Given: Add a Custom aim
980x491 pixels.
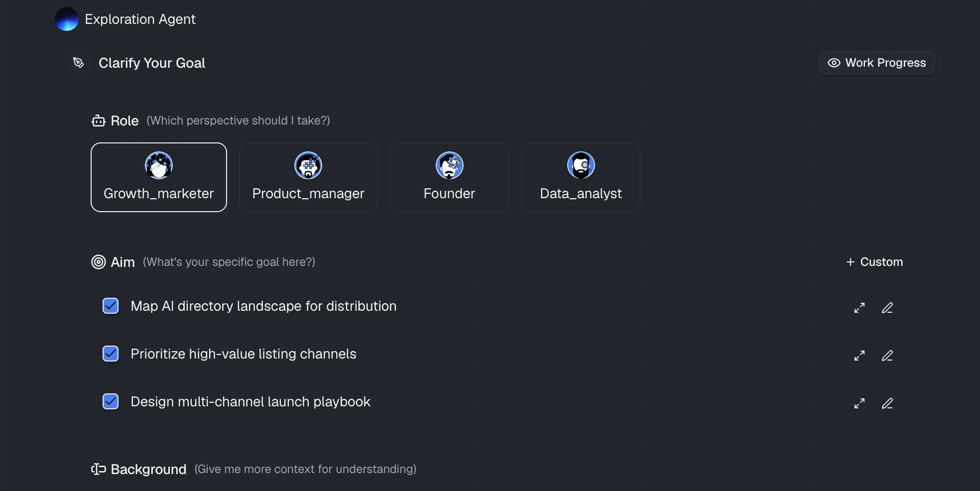Looking at the screenshot, I should (x=874, y=262).
